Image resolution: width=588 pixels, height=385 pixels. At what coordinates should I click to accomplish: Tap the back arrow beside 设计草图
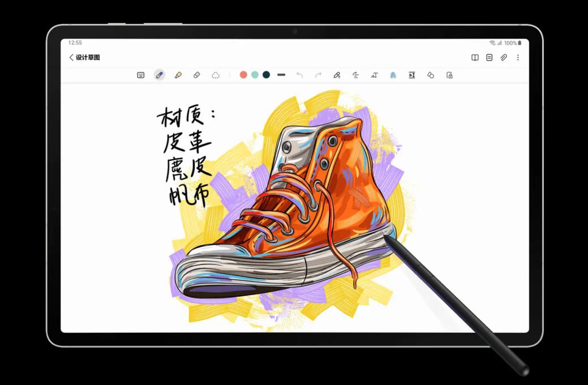[x=71, y=58]
